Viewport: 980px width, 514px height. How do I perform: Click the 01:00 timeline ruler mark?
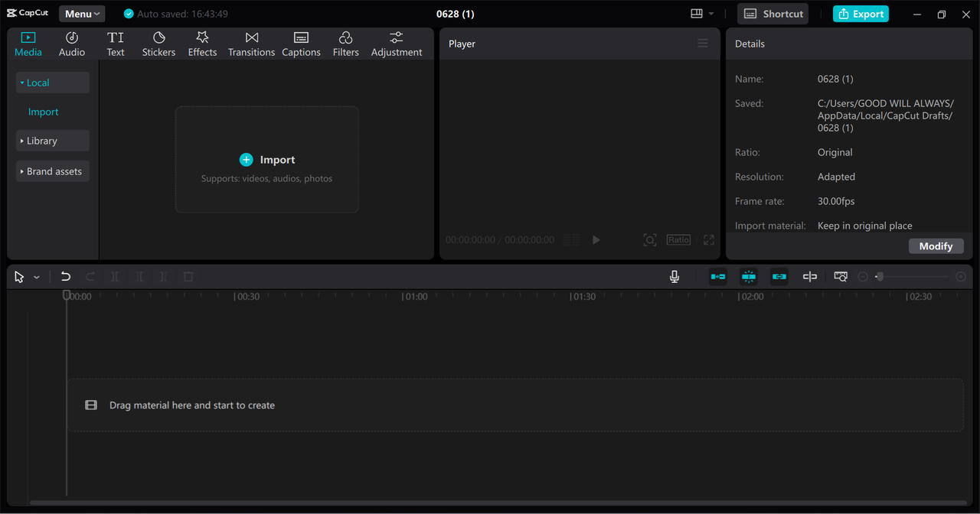(416, 297)
